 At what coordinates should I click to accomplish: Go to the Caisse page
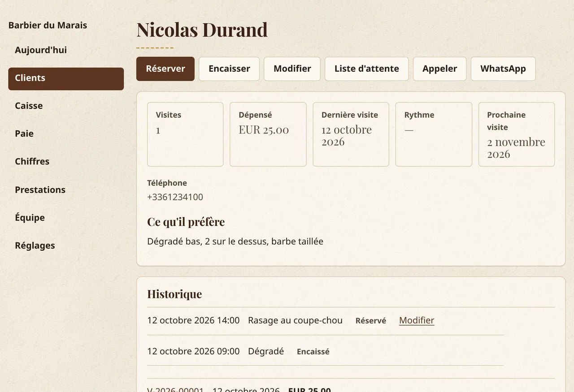click(66, 106)
